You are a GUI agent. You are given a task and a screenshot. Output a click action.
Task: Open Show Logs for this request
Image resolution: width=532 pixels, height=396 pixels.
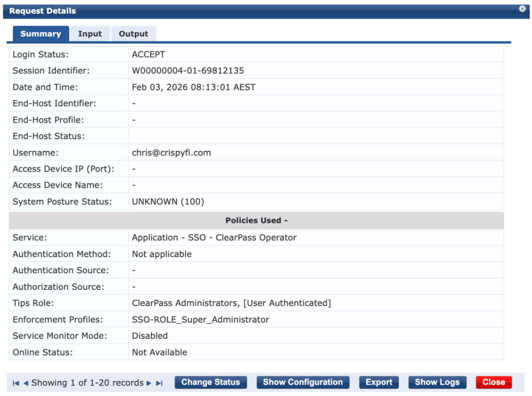tap(437, 382)
